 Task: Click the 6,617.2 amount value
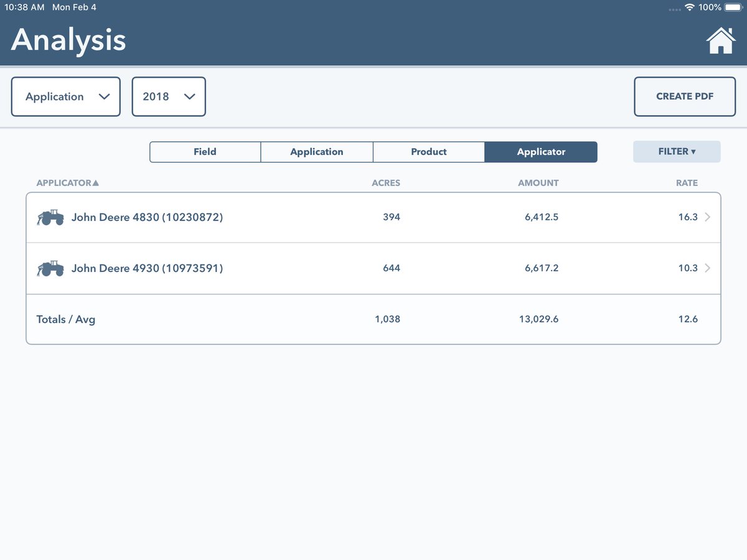click(542, 268)
